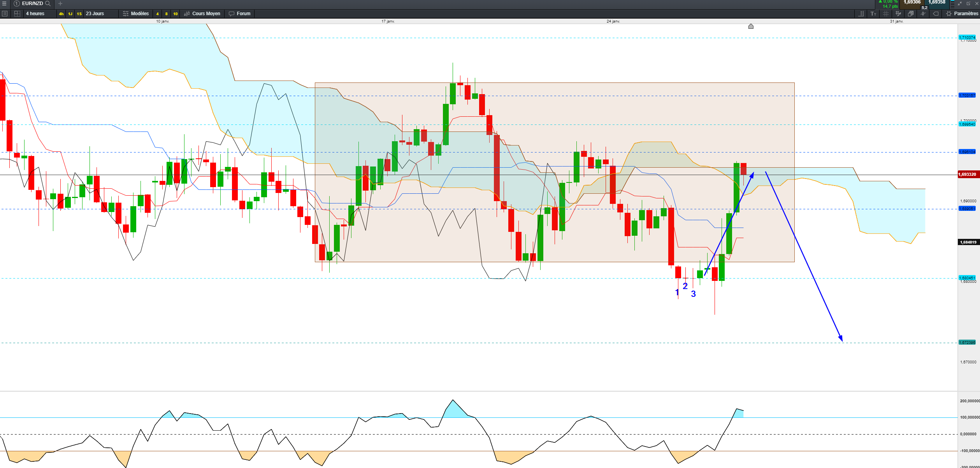980x468 pixels.
Task: Click the 31 janv. date label
Action: pos(897,21)
